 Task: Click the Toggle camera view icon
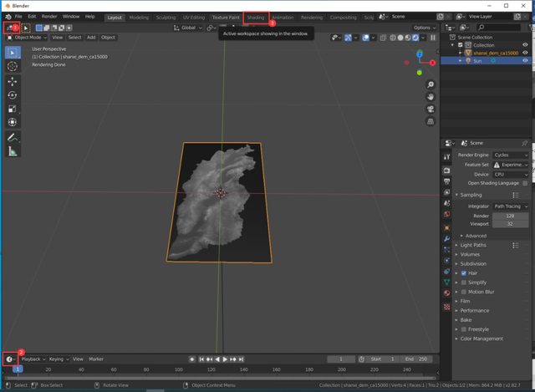pyautogui.click(x=430, y=109)
